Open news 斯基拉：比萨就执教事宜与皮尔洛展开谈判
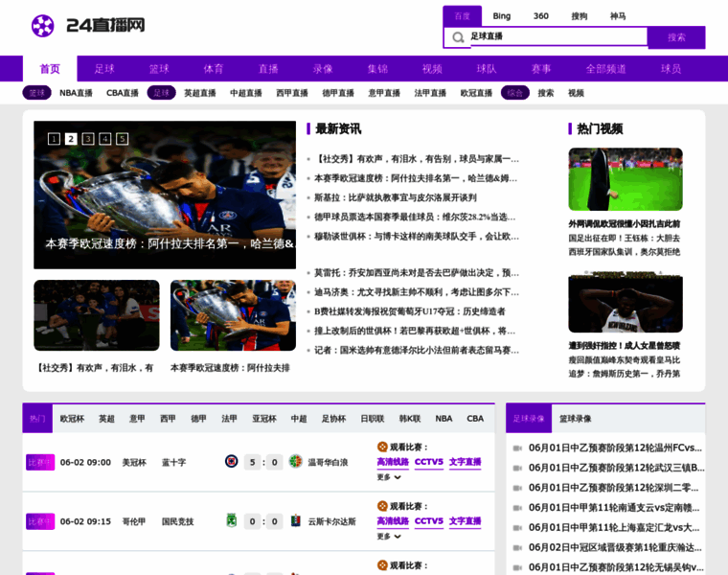 [396, 197]
